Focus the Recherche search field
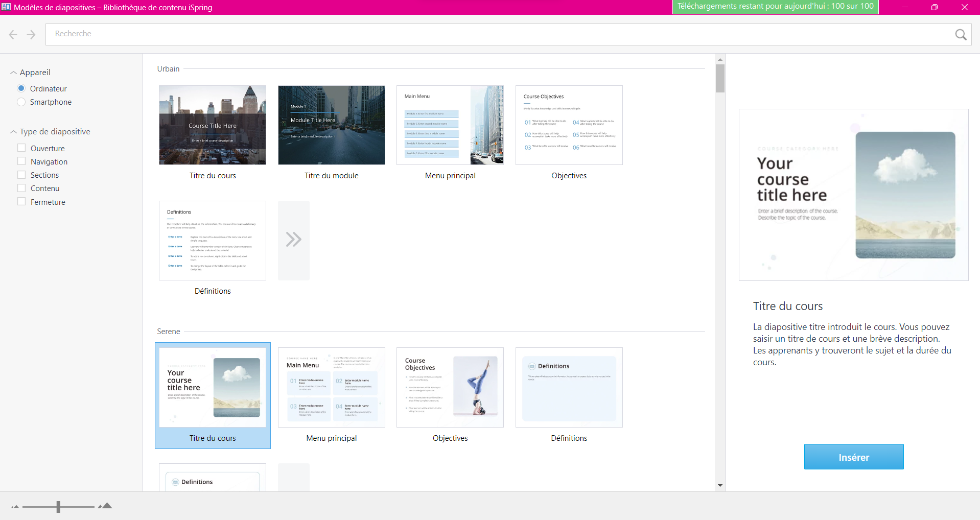 pos(496,34)
